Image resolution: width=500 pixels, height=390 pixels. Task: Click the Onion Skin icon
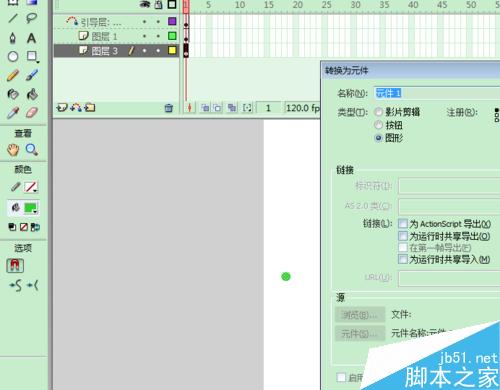pyautogui.click(x=205, y=108)
